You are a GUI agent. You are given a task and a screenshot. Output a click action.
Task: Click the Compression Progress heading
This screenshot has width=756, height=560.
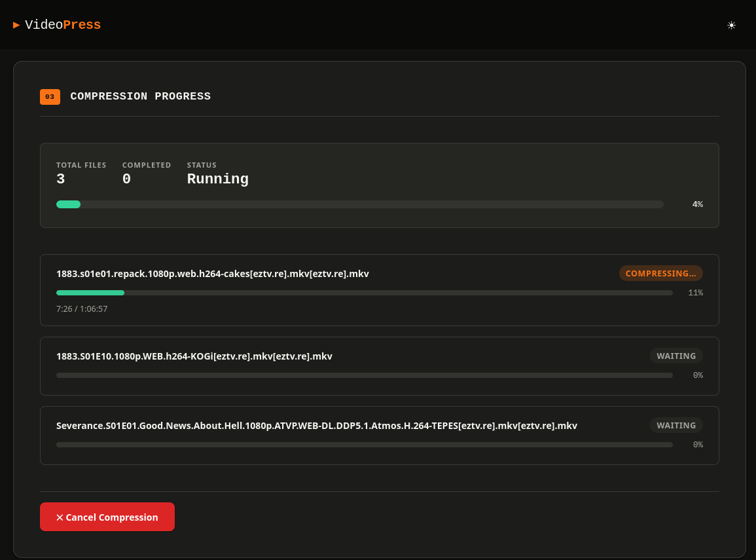[141, 97]
